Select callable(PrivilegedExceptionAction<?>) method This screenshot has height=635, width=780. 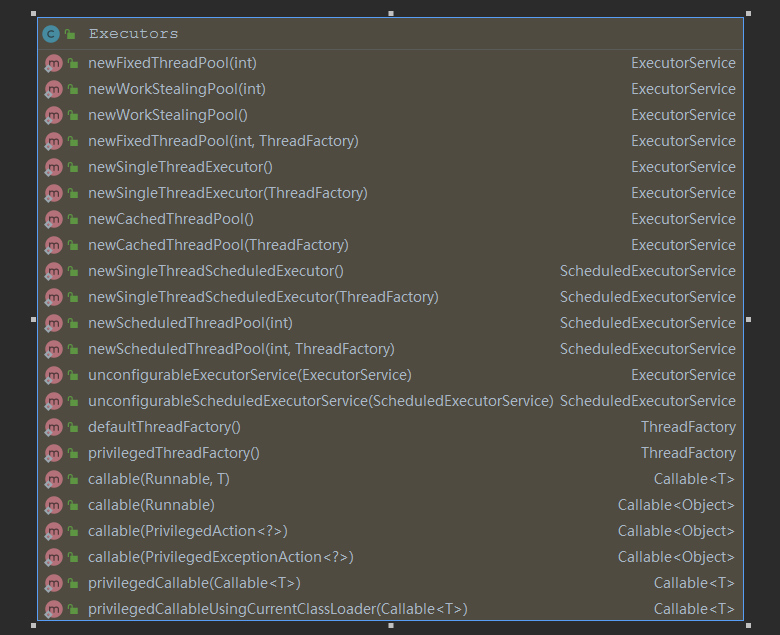click(221, 557)
